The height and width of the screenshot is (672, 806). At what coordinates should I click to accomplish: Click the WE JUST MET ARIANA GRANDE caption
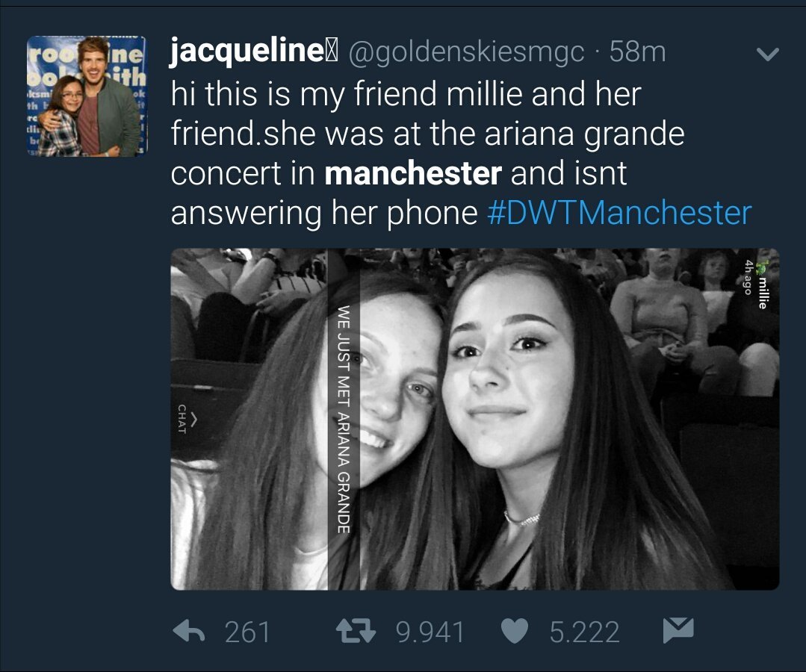coord(344,419)
